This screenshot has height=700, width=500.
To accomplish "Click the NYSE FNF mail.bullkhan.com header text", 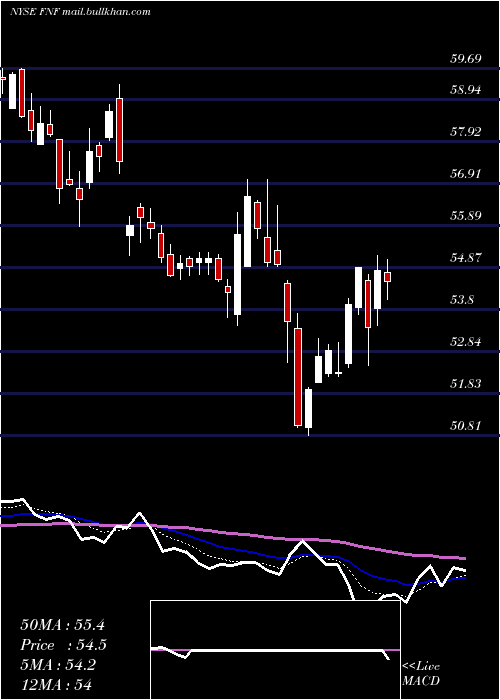I will [80, 12].
